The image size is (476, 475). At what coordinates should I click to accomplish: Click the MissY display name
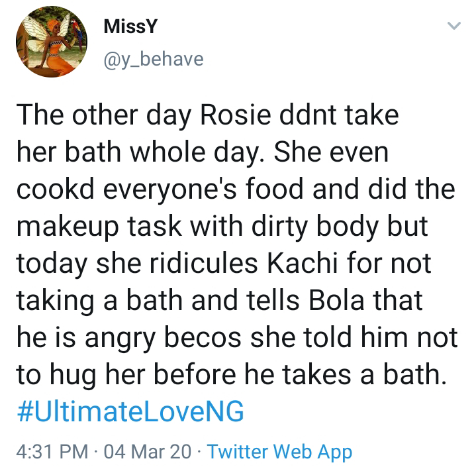point(130,26)
